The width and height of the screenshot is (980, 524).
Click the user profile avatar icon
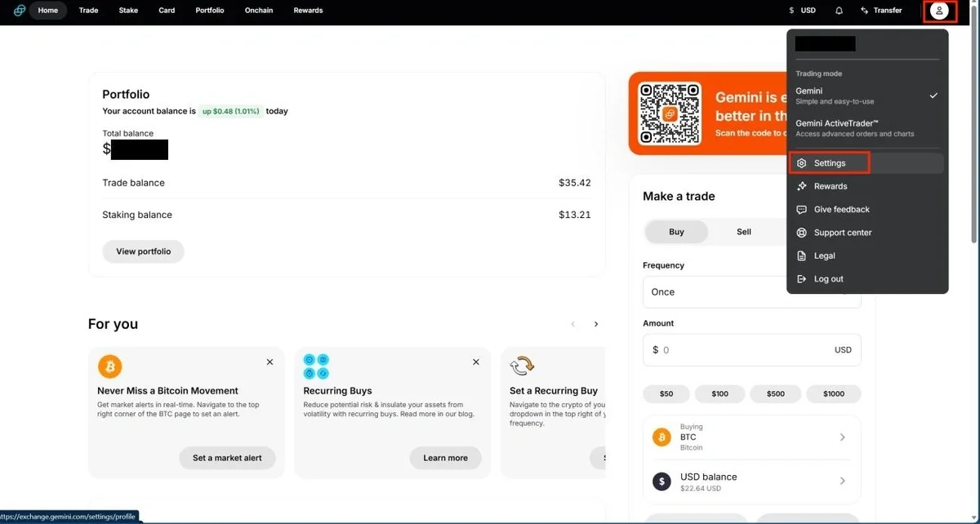(939, 11)
